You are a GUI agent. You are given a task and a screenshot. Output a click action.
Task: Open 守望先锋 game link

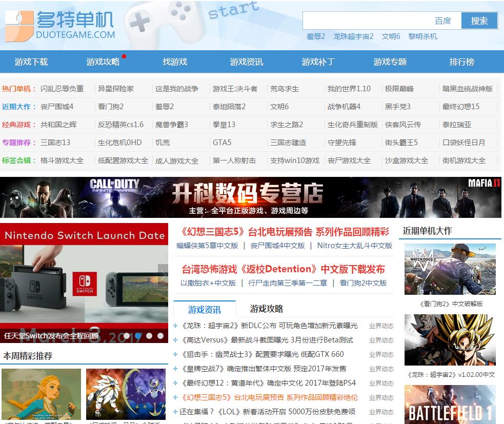341,143
